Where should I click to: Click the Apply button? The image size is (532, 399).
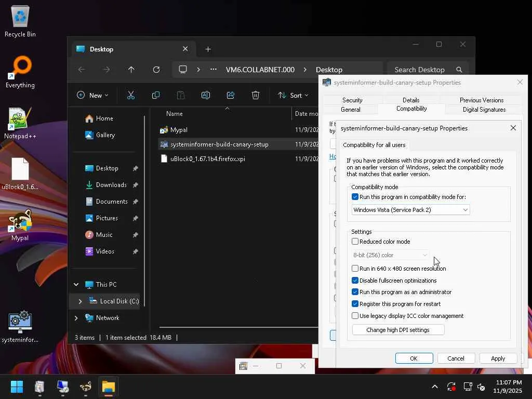pos(498,358)
